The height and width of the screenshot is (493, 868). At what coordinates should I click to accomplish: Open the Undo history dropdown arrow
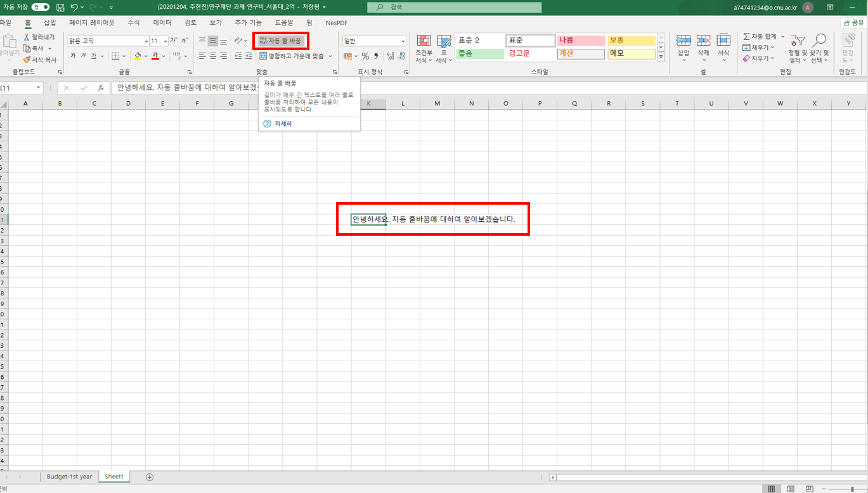tap(82, 8)
